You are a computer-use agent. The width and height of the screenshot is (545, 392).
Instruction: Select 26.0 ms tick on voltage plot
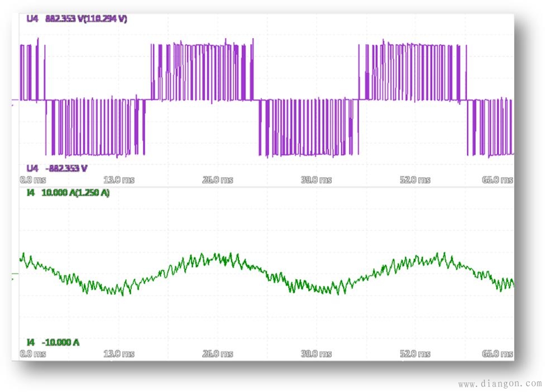coord(219,180)
